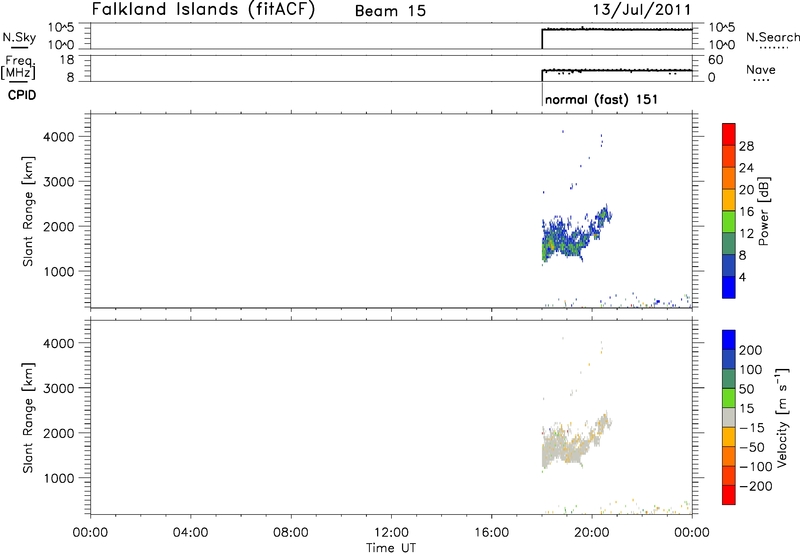Select the "Beam 15" header text

pyautogui.click(x=390, y=11)
